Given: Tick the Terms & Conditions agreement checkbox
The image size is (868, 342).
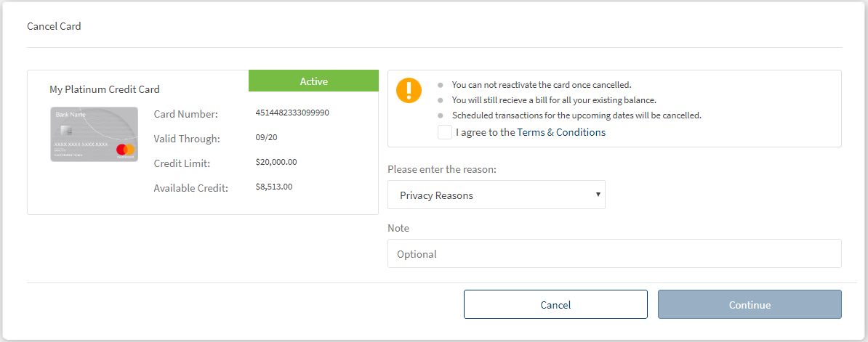Looking at the screenshot, I should coord(444,132).
